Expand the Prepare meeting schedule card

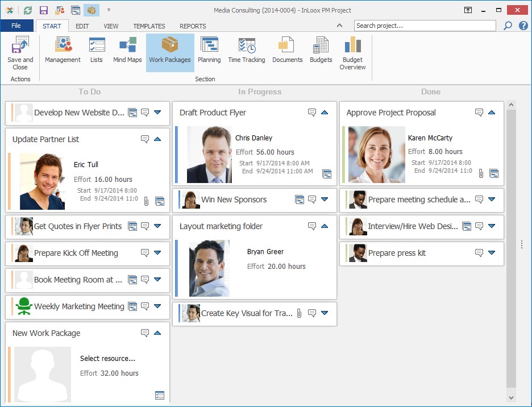492,200
